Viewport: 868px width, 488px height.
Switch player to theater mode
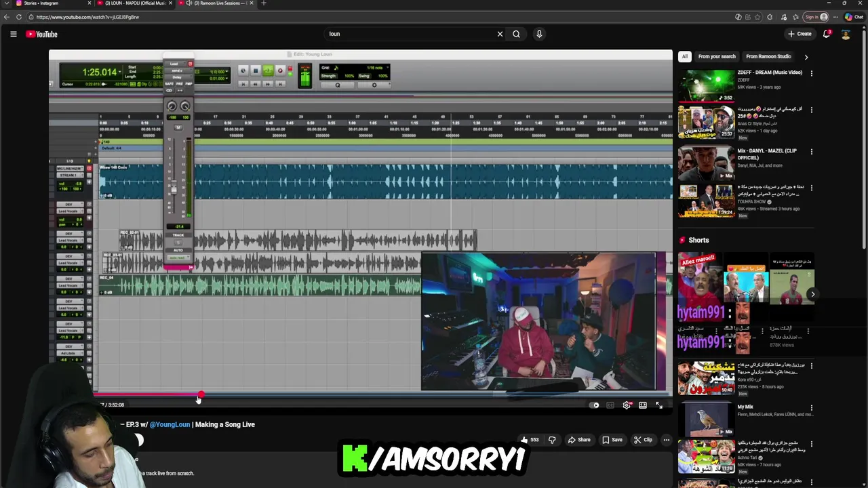(643, 405)
